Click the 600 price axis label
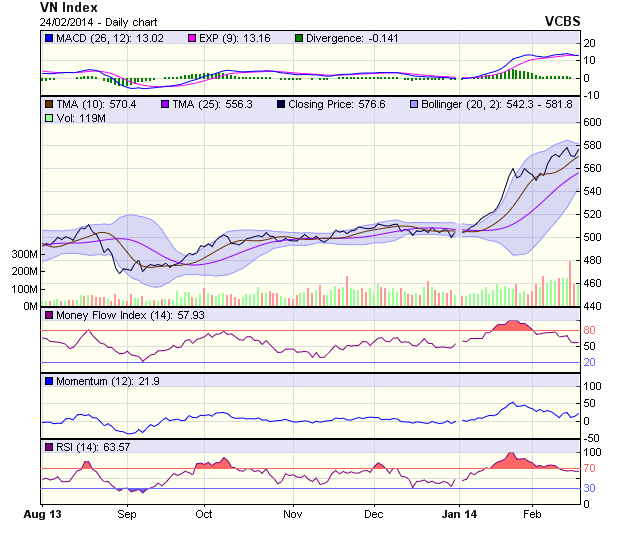Image resolution: width=620 pixels, height=535 pixels. [x=593, y=122]
